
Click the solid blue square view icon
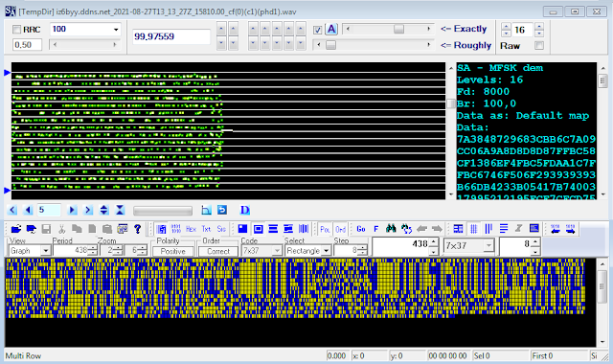click(x=242, y=229)
